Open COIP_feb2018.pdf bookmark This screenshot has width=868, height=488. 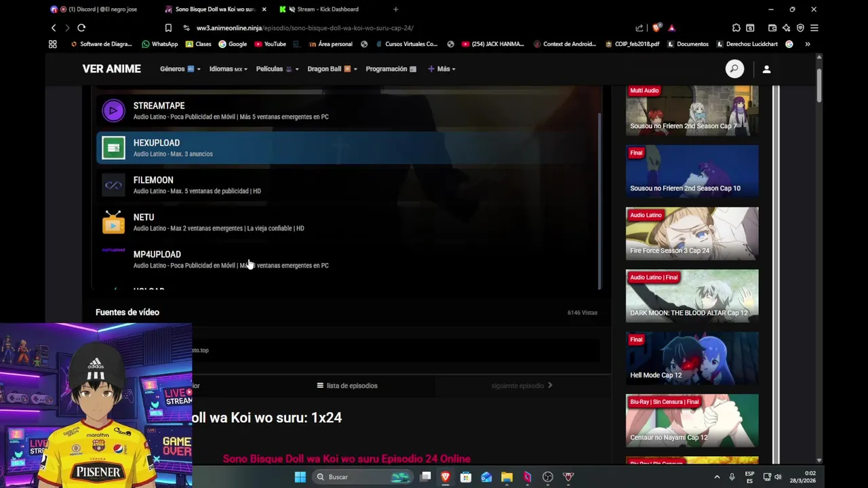tap(632, 44)
